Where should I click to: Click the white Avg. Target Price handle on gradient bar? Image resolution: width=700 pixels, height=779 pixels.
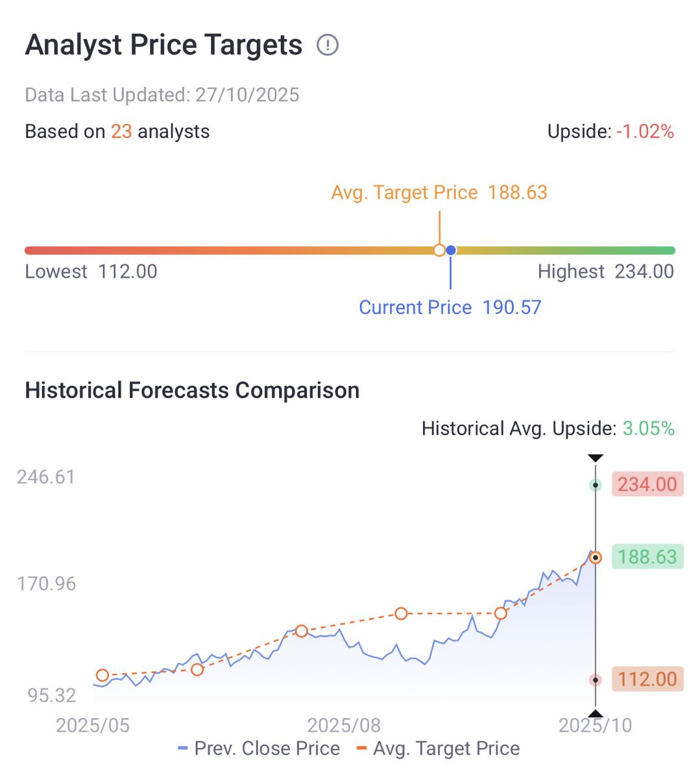439,250
